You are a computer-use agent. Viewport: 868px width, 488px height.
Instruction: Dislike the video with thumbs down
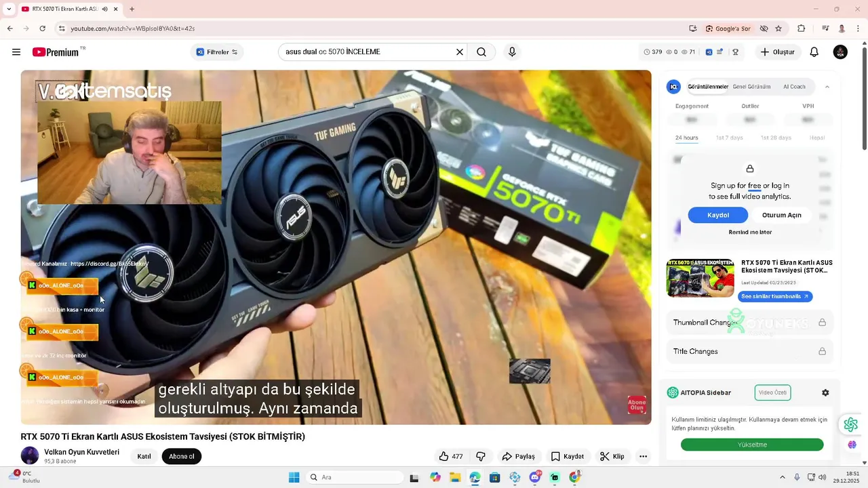click(x=481, y=456)
